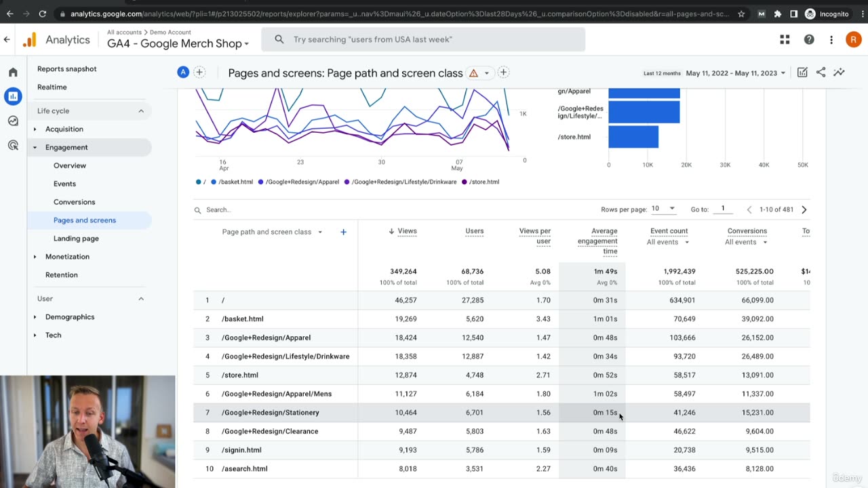The width and height of the screenshot is (868, 488).
Task: Collapse the User section
Action: tap(141, 299)
